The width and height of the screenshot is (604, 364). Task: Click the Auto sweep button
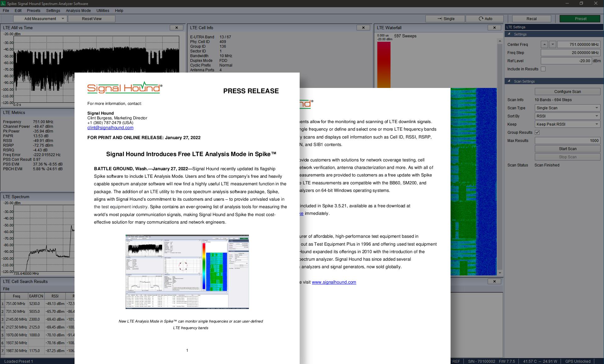[485, 19]
